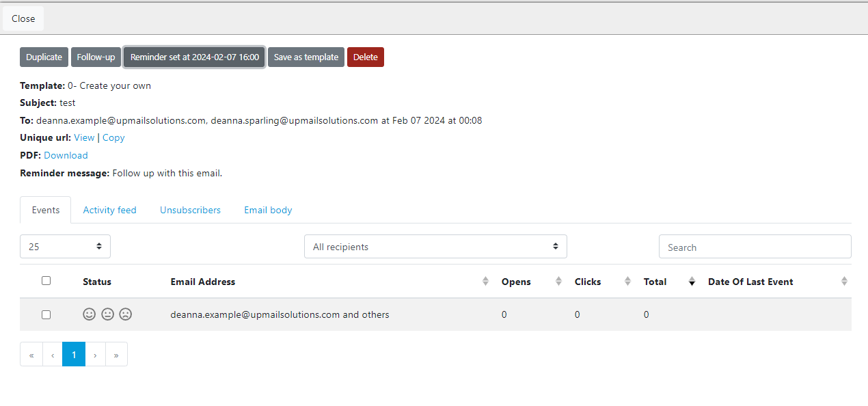Switch to the Events tab
868x406 pixels.
pos(46,210)
